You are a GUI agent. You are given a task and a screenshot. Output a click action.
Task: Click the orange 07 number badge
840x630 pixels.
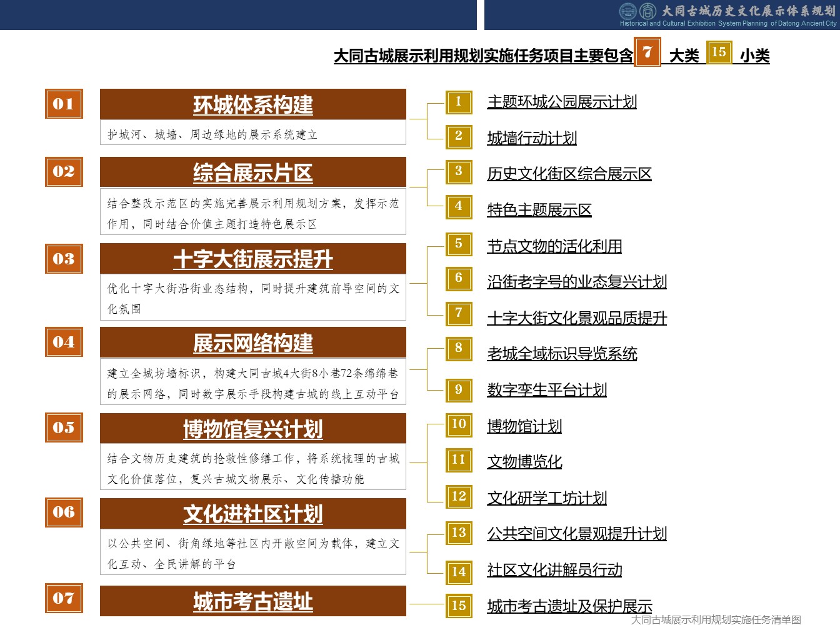pos(64,598)
